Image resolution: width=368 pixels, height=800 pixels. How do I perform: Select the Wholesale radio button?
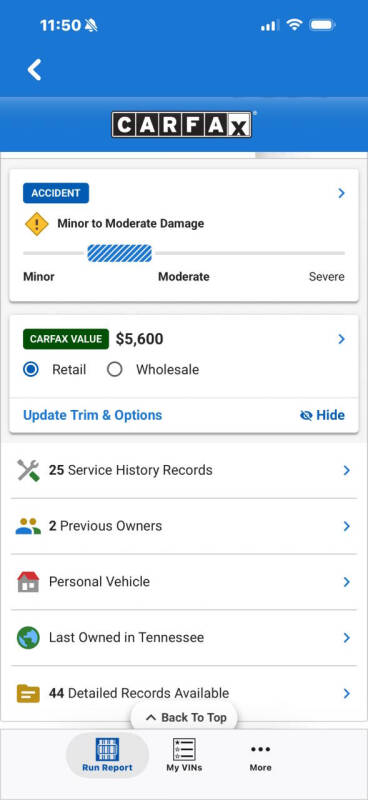coord(114,369)
